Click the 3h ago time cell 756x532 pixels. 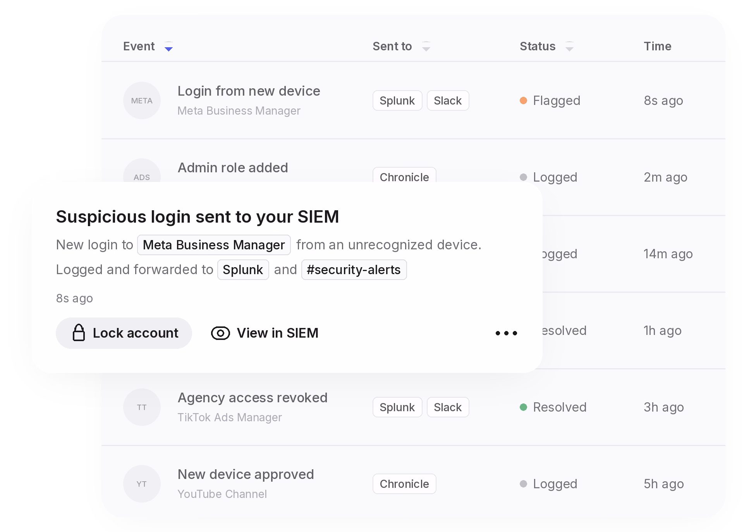click(664, 407)
